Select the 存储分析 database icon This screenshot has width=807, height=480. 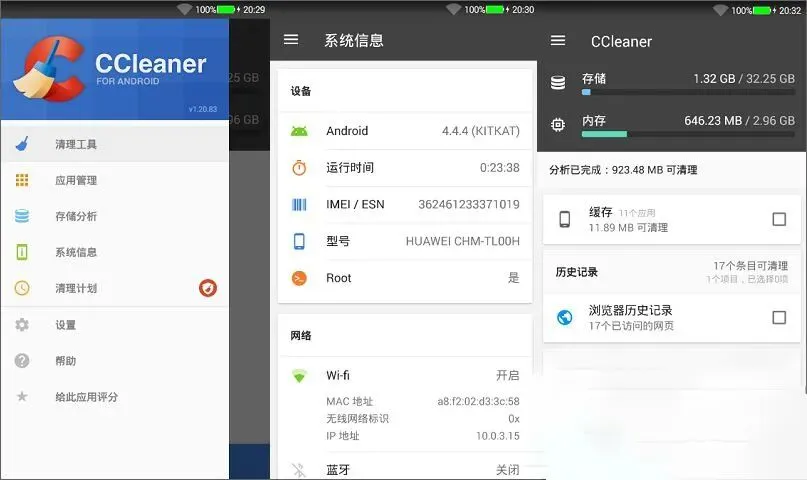click(22, 216)
